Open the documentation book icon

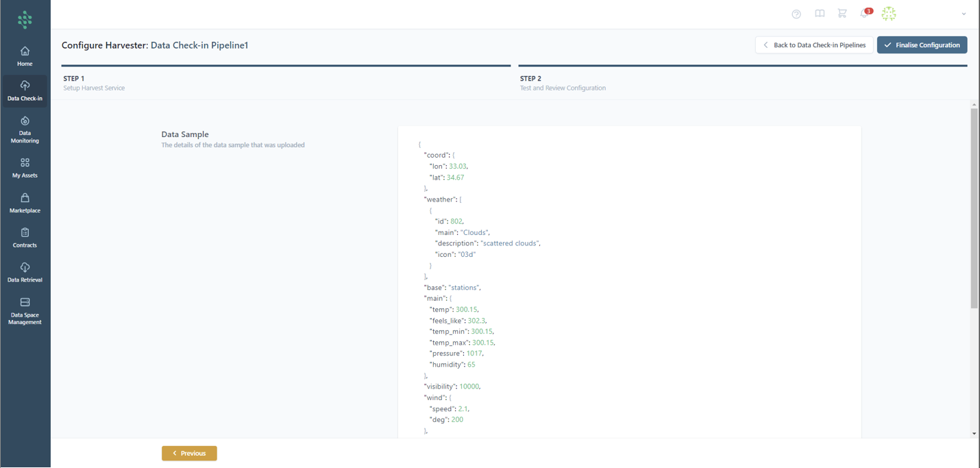(820, 14)
